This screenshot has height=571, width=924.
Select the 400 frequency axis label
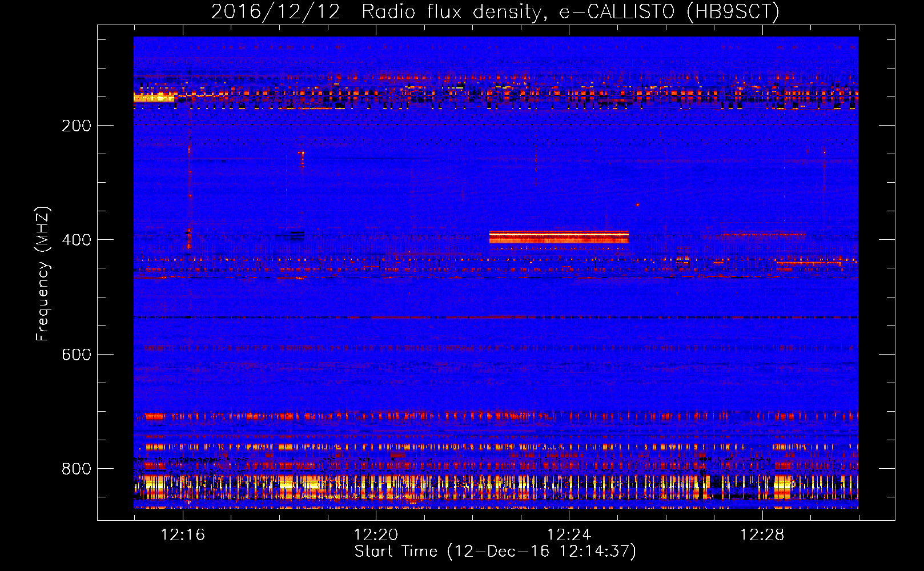click(77, 240)
